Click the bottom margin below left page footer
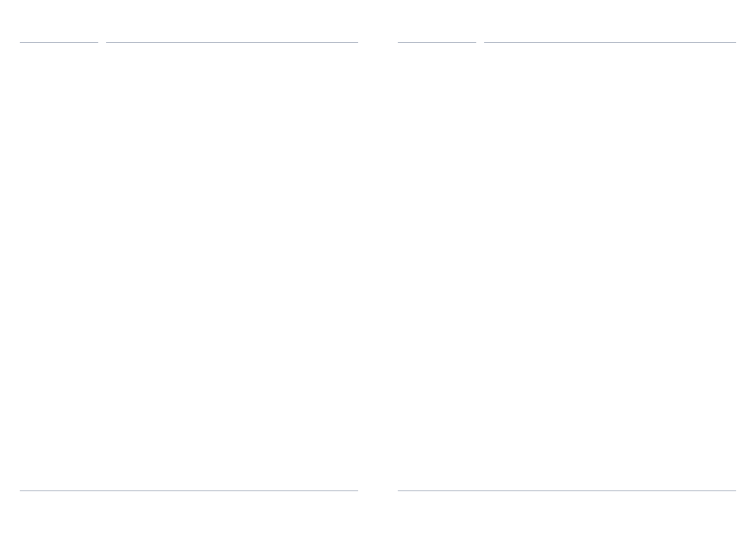 [x=189, y=513]
